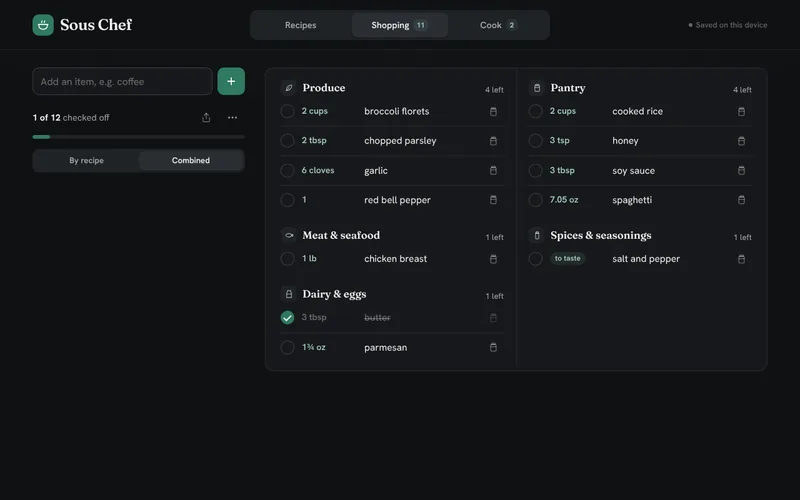Click the green plus add-item button
Viewport: 800px width, 500px height.
(231, 81)
